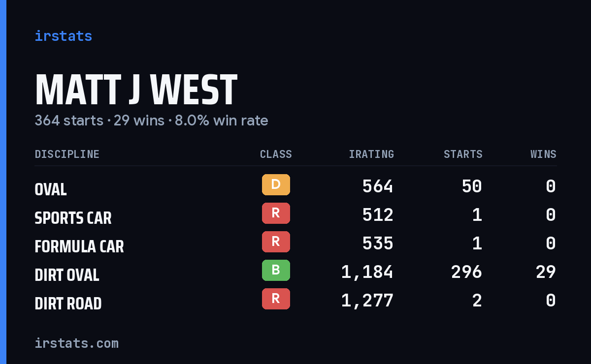Click the red R badge for Sports Car
Image resolution: width=591 pixels, height=364 pixels.
tap(276, 213)
